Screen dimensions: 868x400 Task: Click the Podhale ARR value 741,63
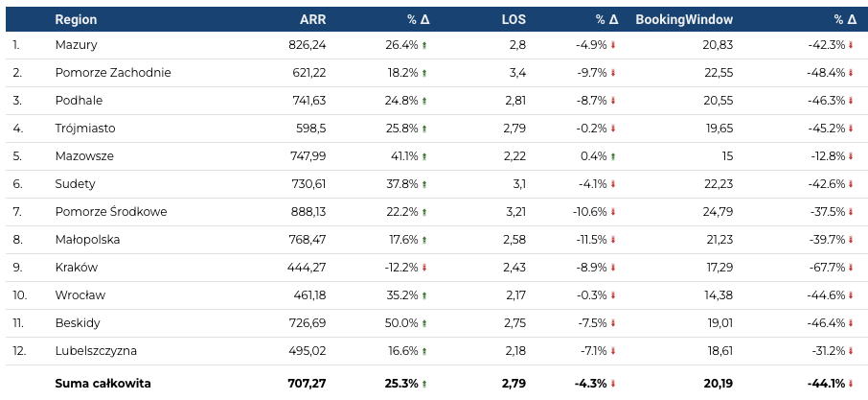(307, 101)
